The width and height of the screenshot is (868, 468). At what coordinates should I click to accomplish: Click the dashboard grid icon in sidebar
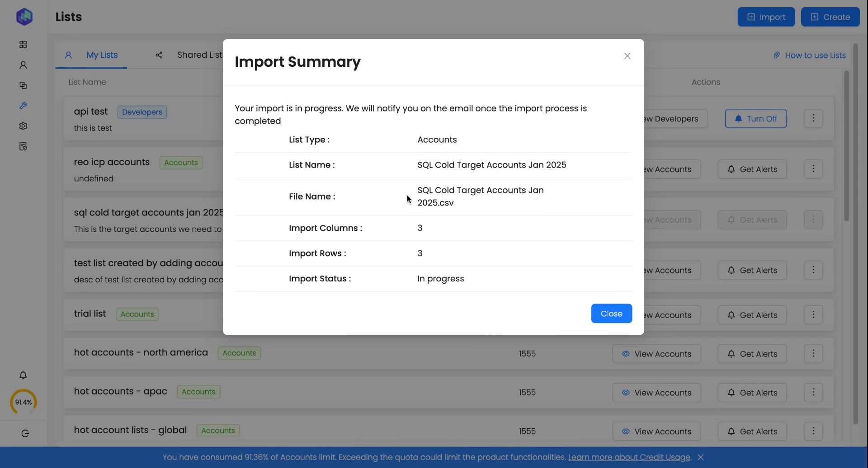(23, 45)
